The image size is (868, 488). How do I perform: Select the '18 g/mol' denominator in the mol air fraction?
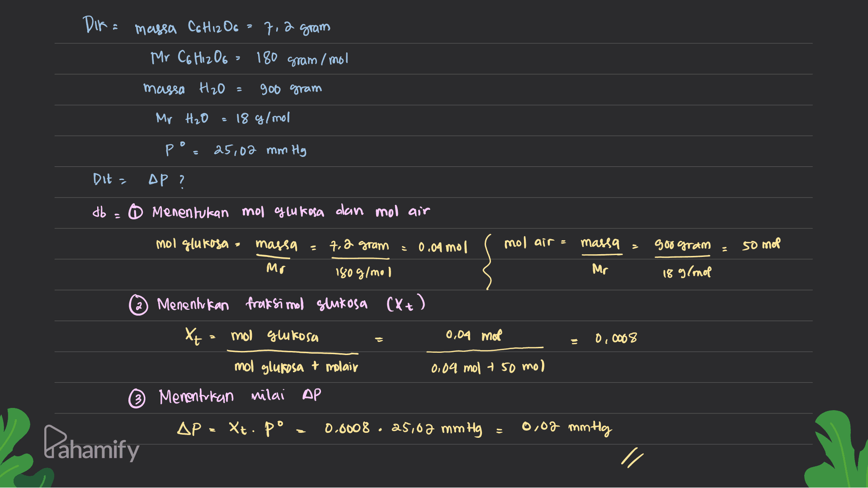click(x=686, y=273)
